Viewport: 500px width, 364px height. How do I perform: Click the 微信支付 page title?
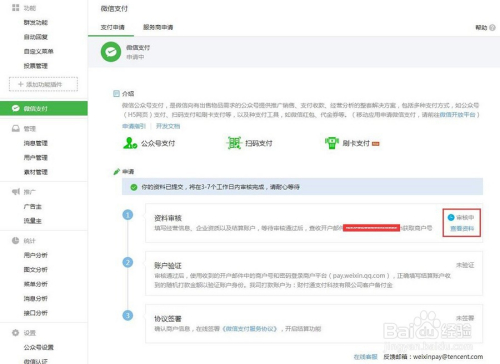coord(114,9)
